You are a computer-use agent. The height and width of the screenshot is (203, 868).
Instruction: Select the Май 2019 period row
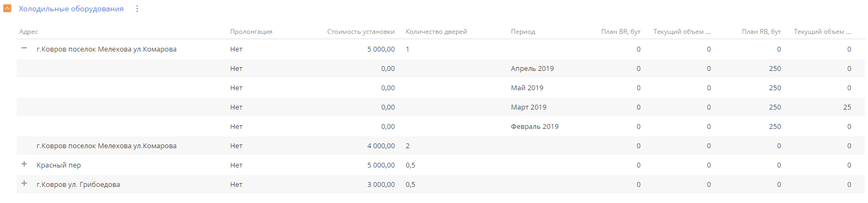click(440, 88)
